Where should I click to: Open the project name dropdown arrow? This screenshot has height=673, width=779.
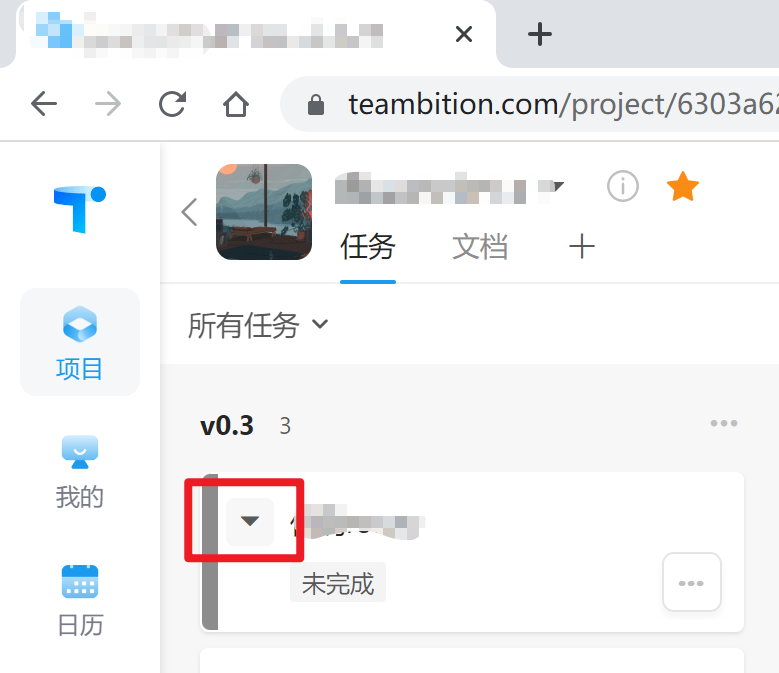[557, 187]
